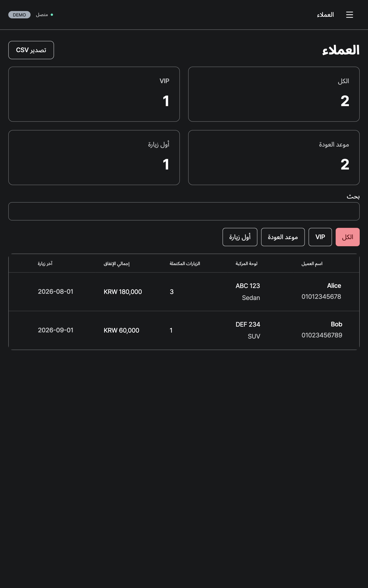Click last visit date 2026-09-01
Image resolution: width=368 pixels, height=588 pixels.
click(x=55, y=330)
